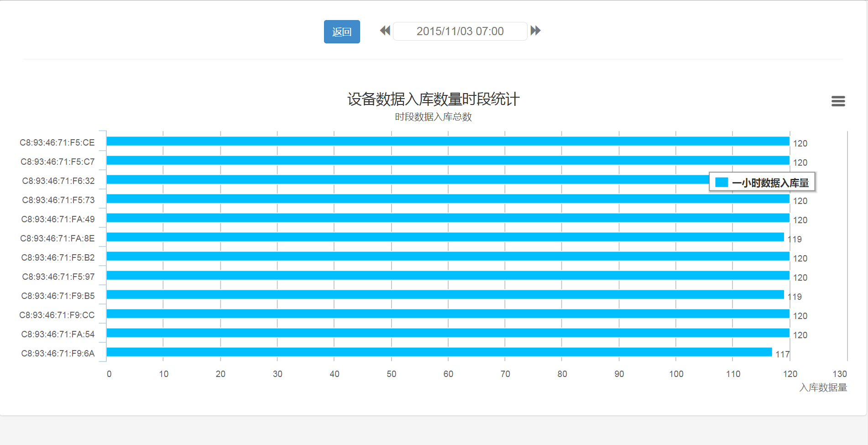Advance to next hour with double-right arrow
Viewport: 868px width, 445px height.
click(x=535, y=31)
